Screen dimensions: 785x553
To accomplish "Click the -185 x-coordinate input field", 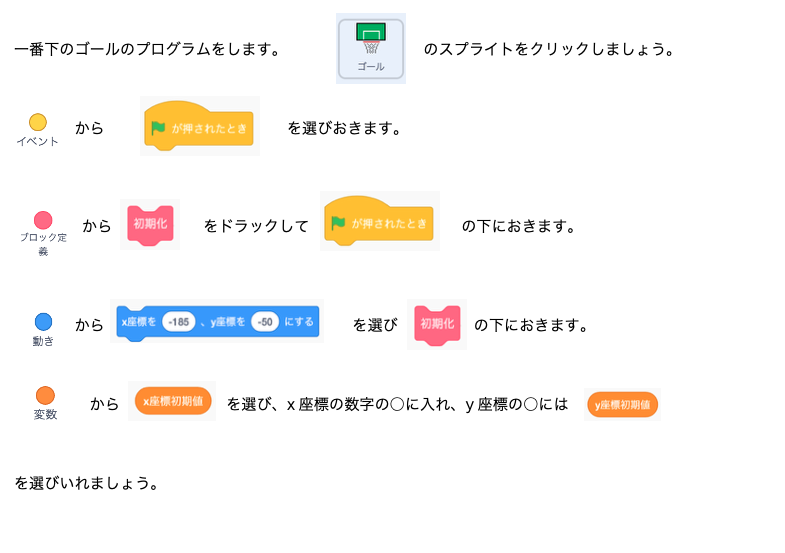I will [179, 322].
